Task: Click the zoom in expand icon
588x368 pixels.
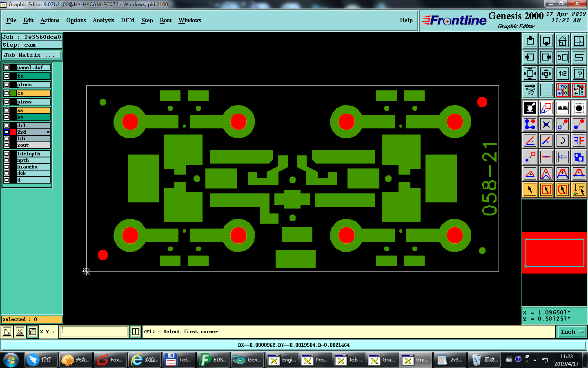Action: 530,74
